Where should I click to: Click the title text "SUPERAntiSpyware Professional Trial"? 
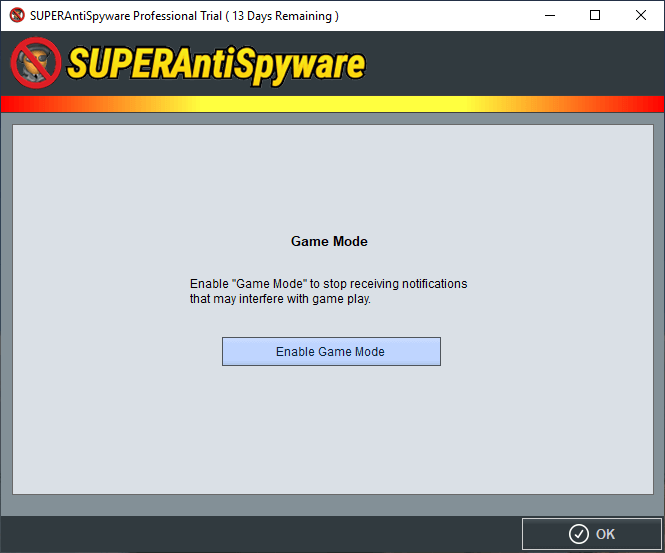click(x=126, y=16)
